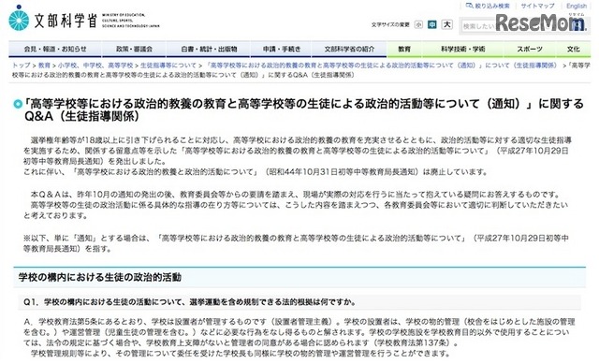
Task: Click the section heading 学校の構内における生徒の政治的活動
Action: point(100,277)
